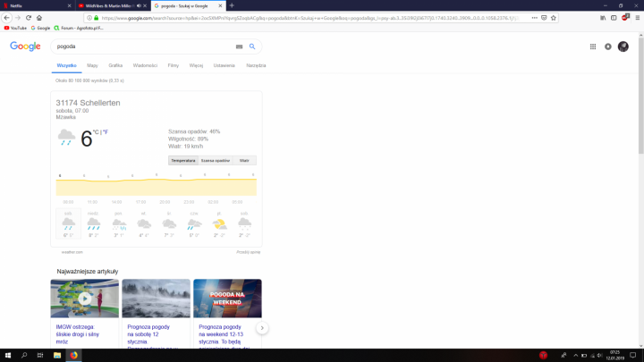
Task: Open a new tab with plus button
Action: click(232, 5)
